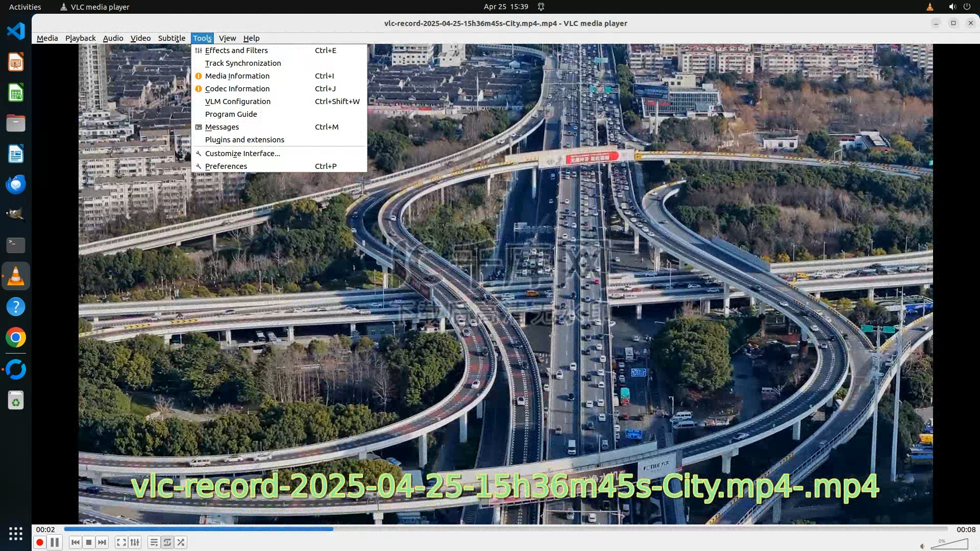The width and height of the screenshot is (980, 551).
Task: Toggle random shuffle playback
Action: point(181,542)
